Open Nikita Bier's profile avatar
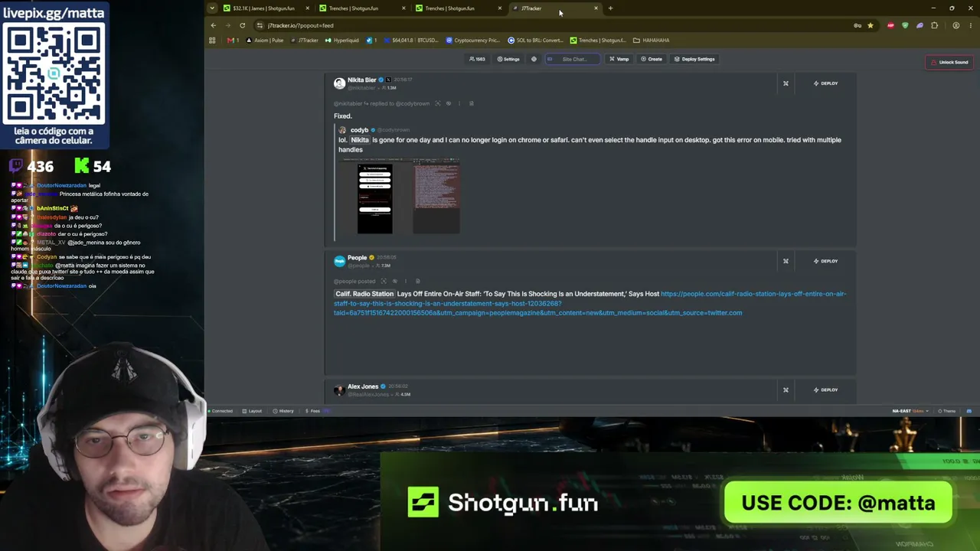The image size is (980, 551). pos(339,83)
